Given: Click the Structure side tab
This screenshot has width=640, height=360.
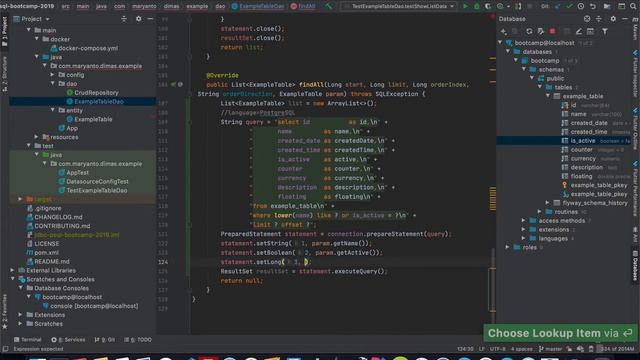Looking at the screenshot, I should 4,73.
